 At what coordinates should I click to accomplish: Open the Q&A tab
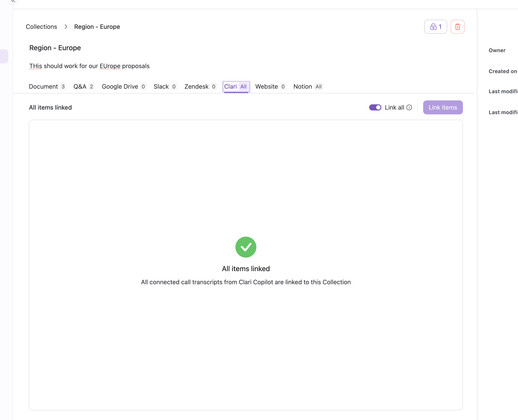pos(83,87)
